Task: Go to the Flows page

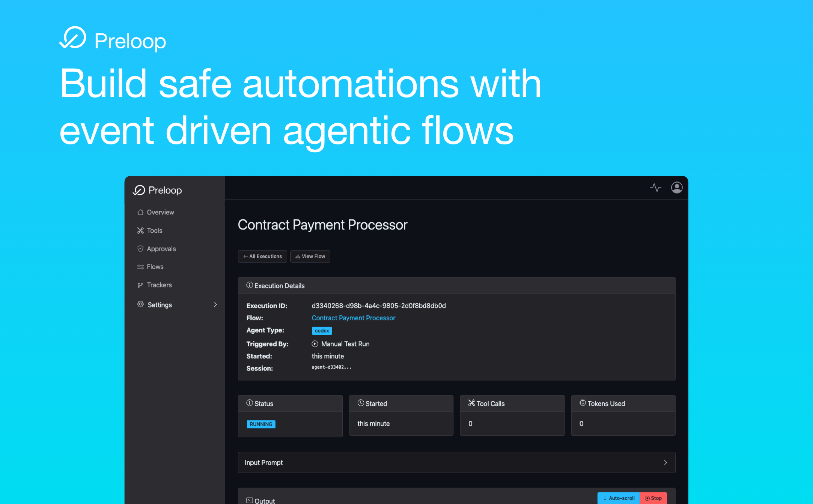Action: coord(155,267)
